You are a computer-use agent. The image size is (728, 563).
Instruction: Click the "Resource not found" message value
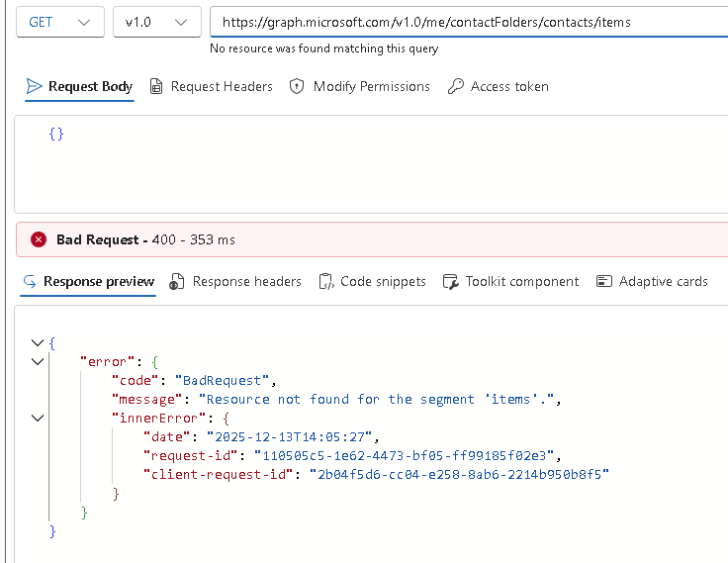377,400
